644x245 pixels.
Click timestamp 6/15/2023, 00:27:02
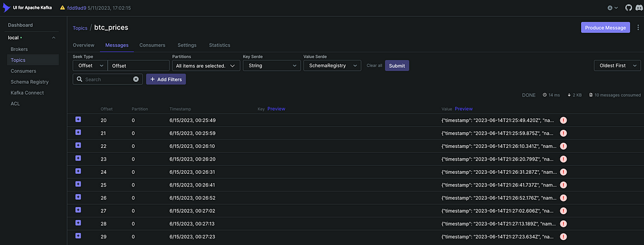tap(192, 211)
